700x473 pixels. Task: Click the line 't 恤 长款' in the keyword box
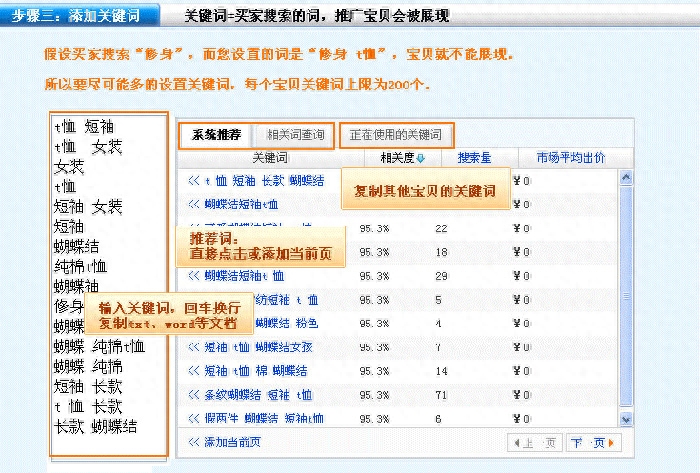pos(88,407)
